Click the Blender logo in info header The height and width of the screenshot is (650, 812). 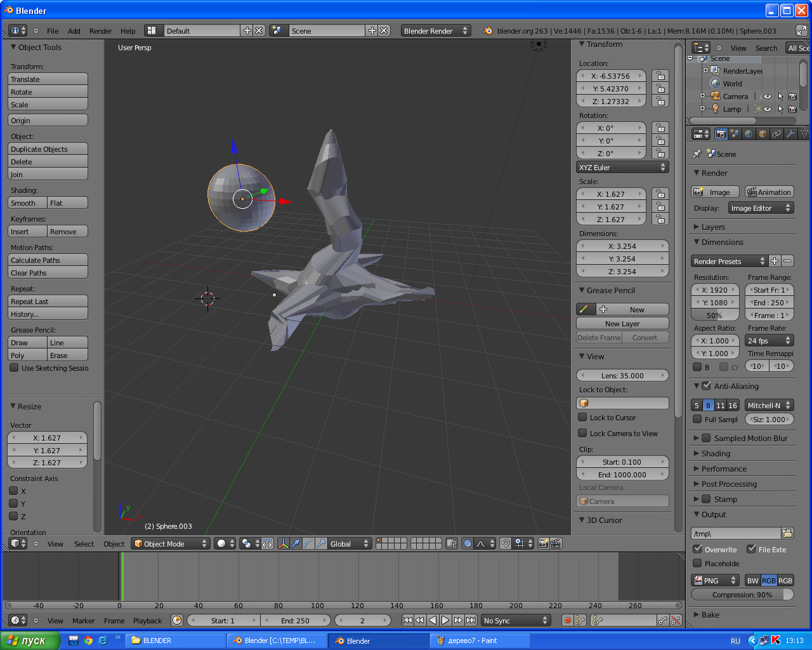(487, 30)
